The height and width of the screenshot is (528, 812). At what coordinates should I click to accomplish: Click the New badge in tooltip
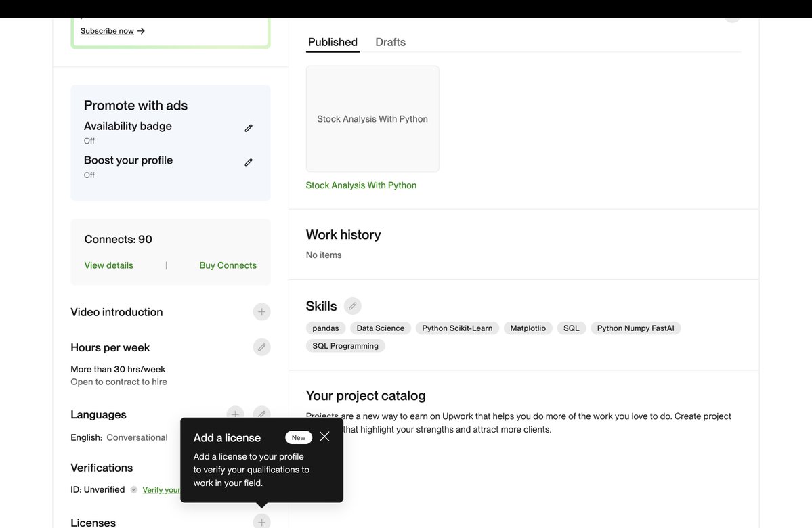pos(299,437)
